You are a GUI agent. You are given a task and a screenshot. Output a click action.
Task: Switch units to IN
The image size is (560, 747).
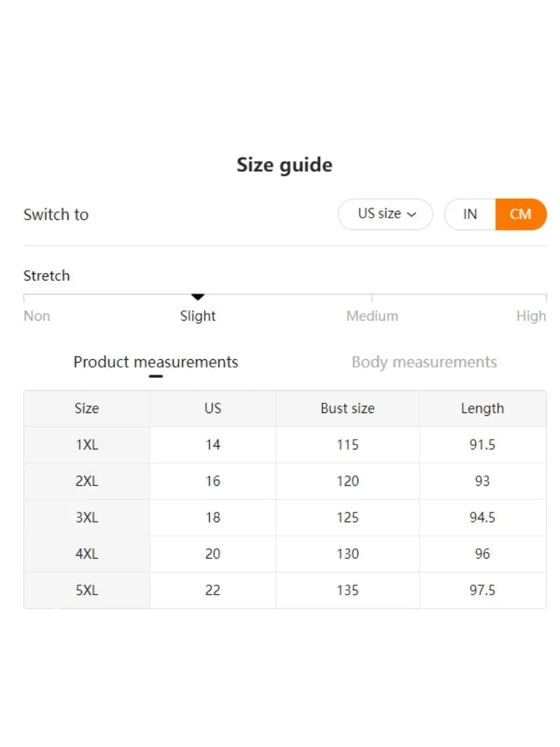(x=470, y=214)
